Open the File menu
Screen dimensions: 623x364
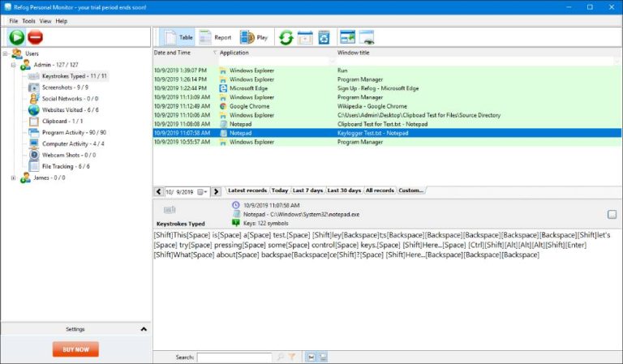pos(14,21)
